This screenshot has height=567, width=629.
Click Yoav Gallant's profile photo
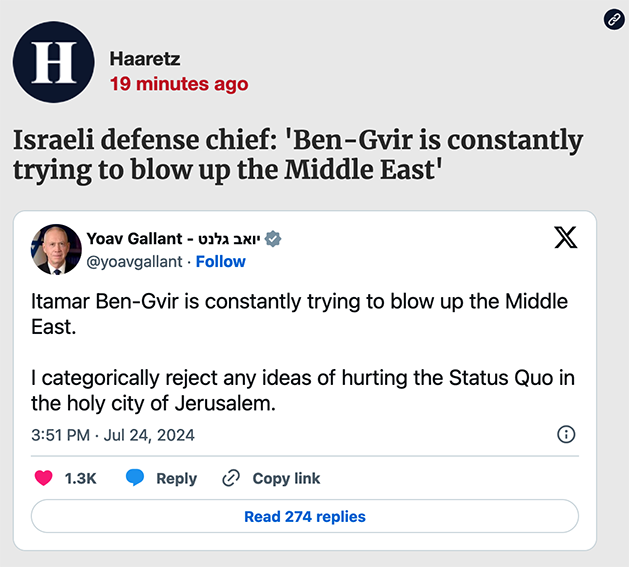click(56, 249)
